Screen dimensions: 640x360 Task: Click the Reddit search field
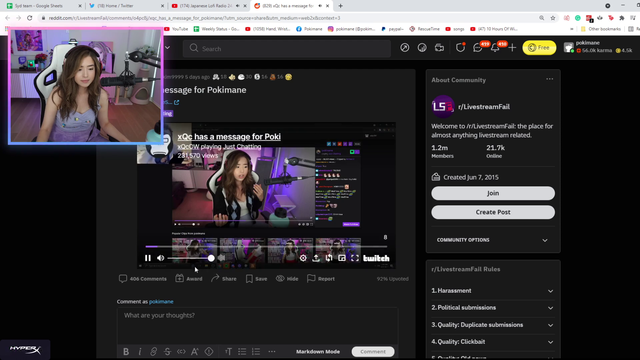tap(287, 49)
